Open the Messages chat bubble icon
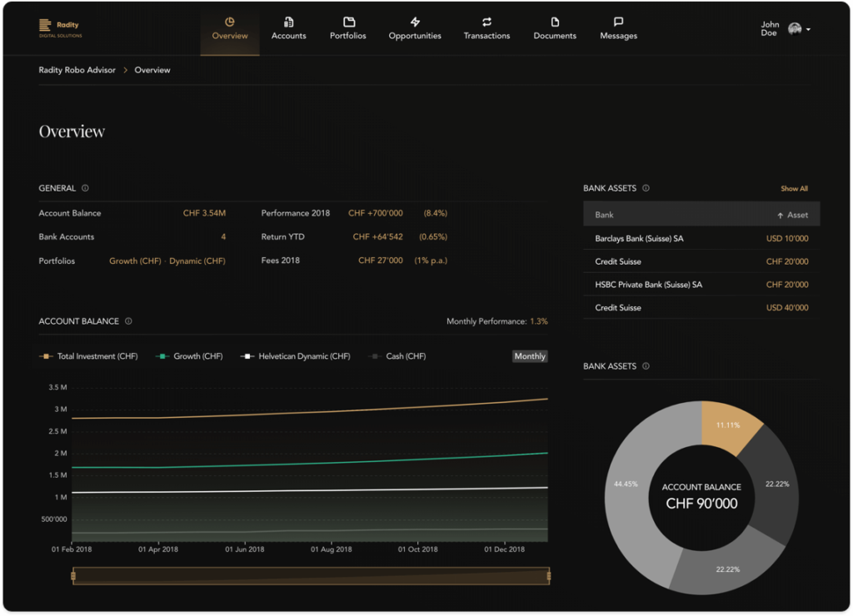 (618, 22)
